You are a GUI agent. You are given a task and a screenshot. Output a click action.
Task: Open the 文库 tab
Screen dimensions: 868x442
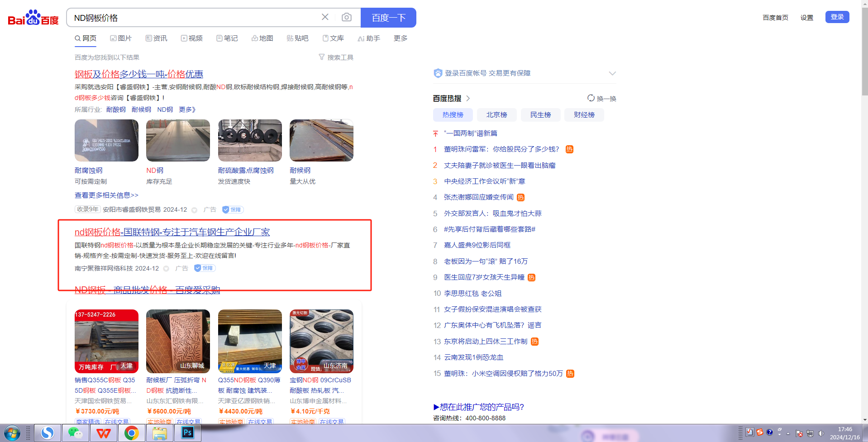tap(333, 38)
